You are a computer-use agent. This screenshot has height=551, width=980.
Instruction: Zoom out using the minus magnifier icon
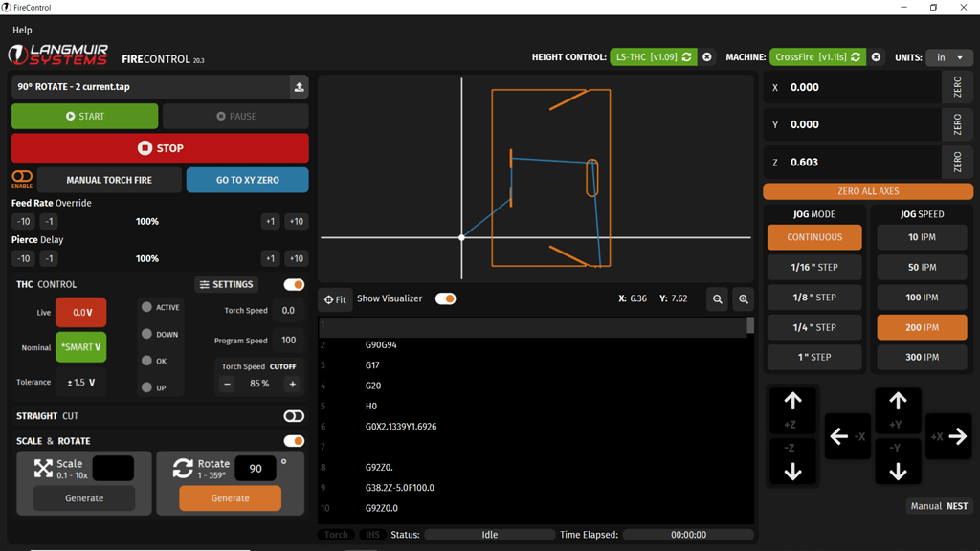tap(717, 299)
